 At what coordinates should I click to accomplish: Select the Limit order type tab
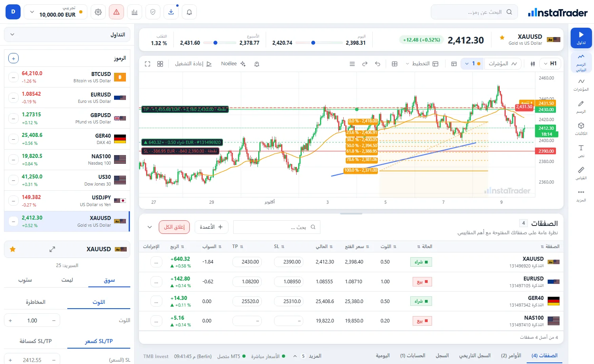pyautogui.click(x=67, y=280)
